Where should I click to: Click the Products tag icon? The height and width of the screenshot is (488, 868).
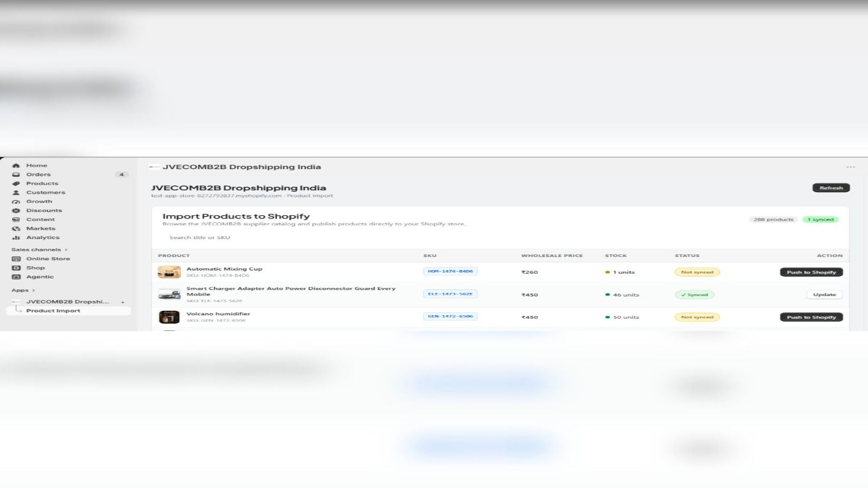click(x=16, y=183)
